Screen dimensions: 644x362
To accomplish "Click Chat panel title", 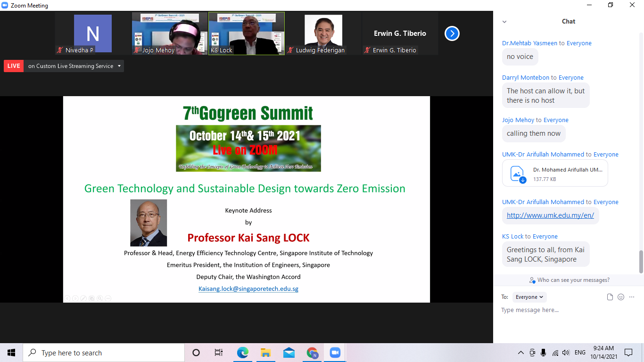I will [x=569, y=21].
